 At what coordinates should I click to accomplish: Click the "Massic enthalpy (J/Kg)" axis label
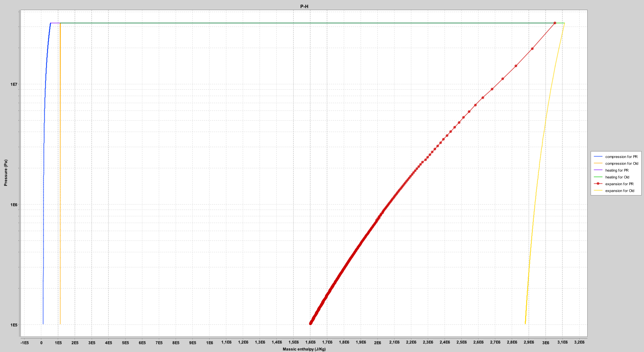(x=304, y=349)
